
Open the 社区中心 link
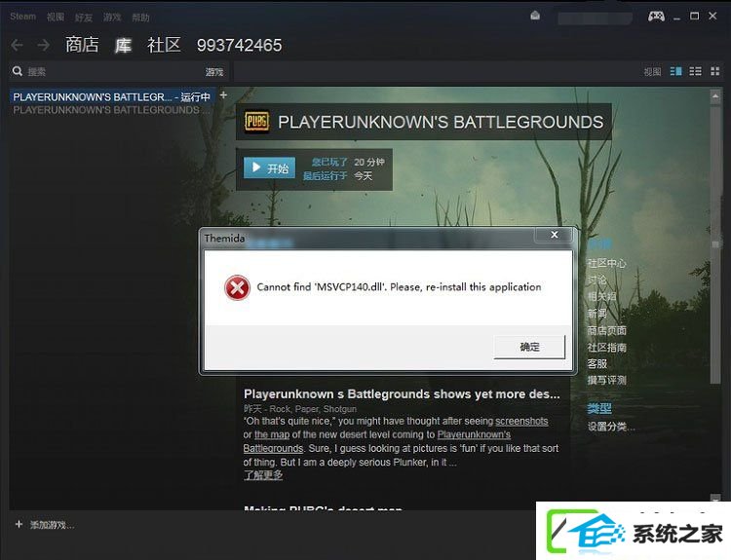click(606, 263)
